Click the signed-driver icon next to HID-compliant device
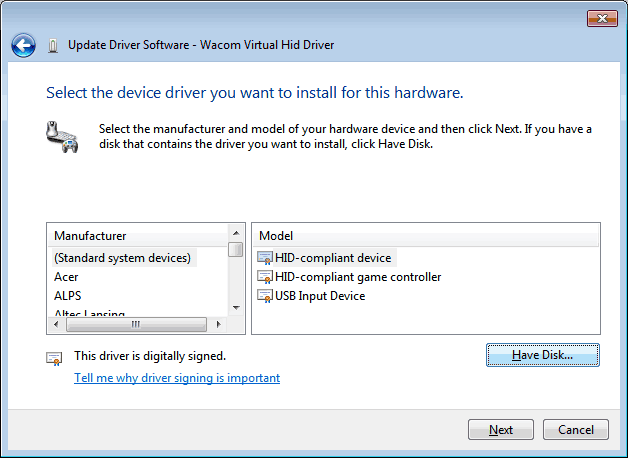The width and height of the screenshot is (628, 458). click(x=265, y=258)
